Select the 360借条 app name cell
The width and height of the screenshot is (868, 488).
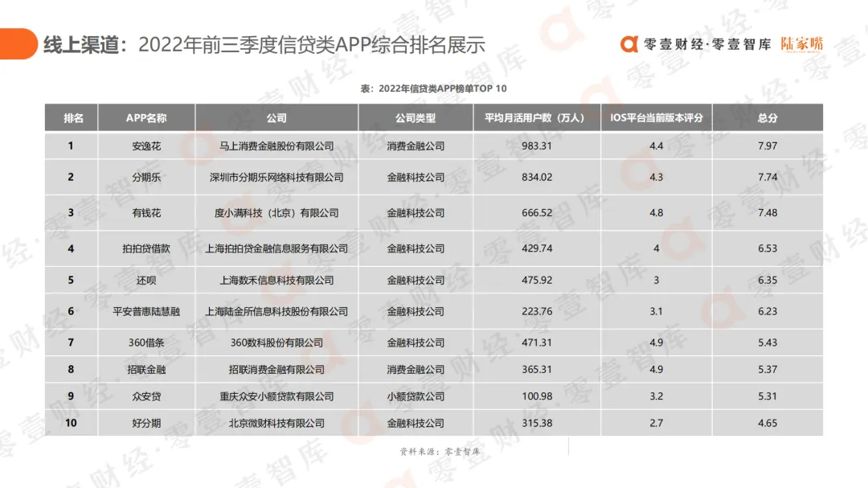146,342
